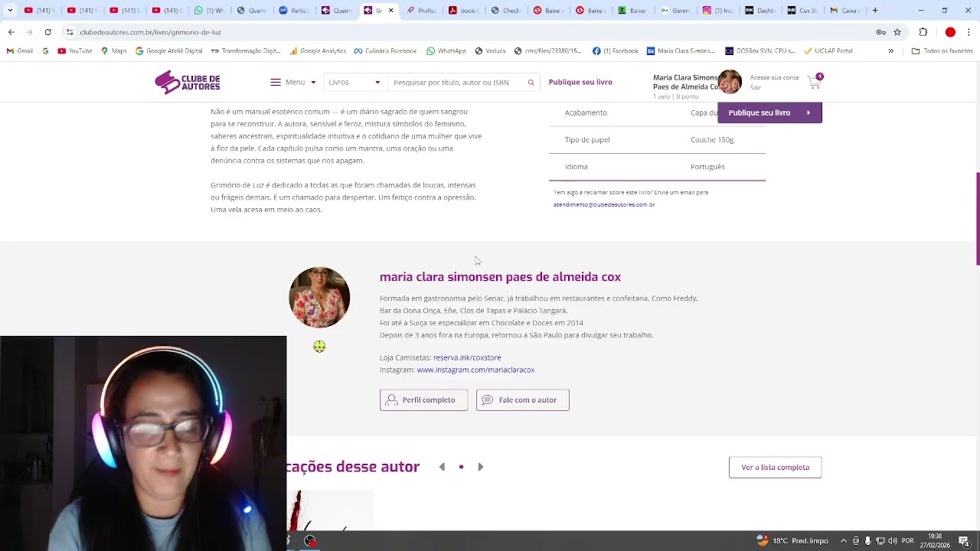
Task: Expand the tab search chevron at the top left
Action: 10,11
